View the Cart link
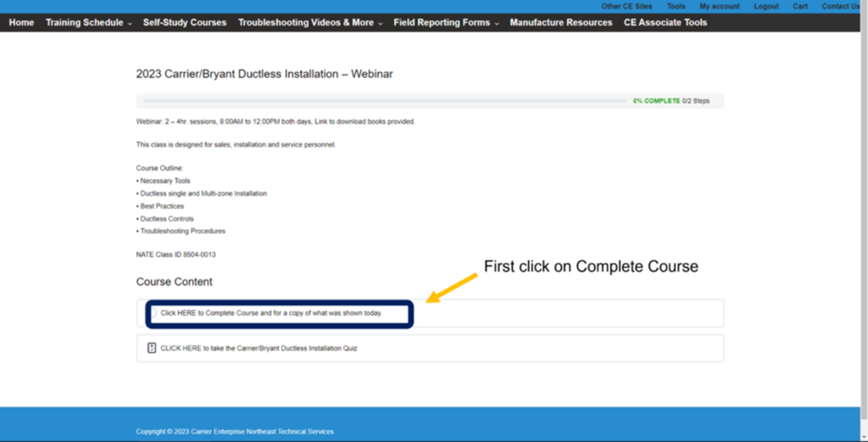Viewport: 868px width, 442px height. pyautogui.click(x=800, y=7)
